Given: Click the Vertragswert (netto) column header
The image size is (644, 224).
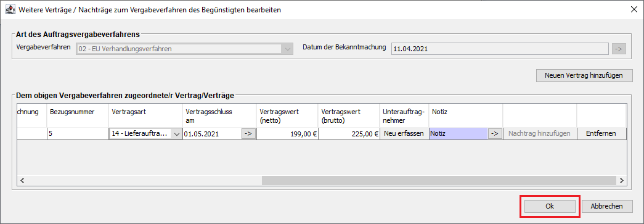Looking at the screenshot, I should (x=287, y=115).
